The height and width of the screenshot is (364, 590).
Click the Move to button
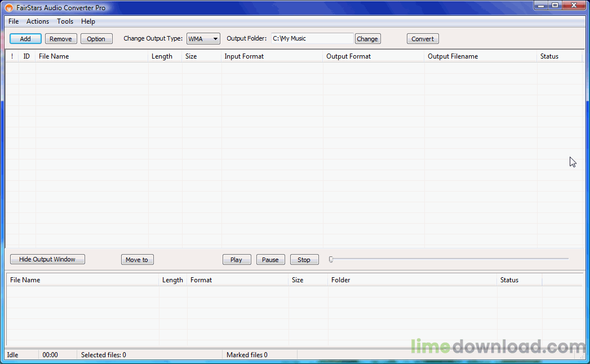[x=137, y=260]
